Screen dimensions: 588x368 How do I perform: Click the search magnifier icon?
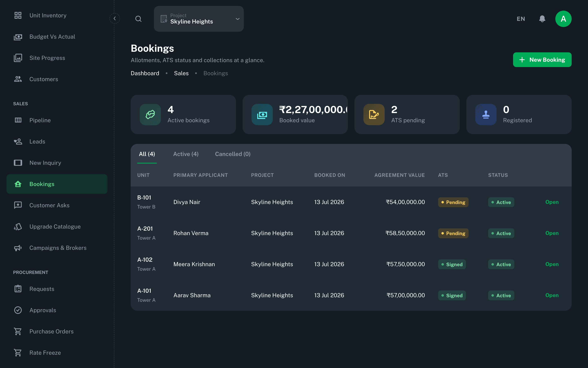coord(138,19)
